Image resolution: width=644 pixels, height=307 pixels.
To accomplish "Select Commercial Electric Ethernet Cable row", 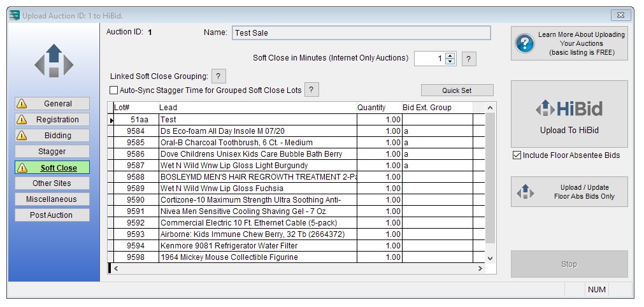I will coord(296,223).
